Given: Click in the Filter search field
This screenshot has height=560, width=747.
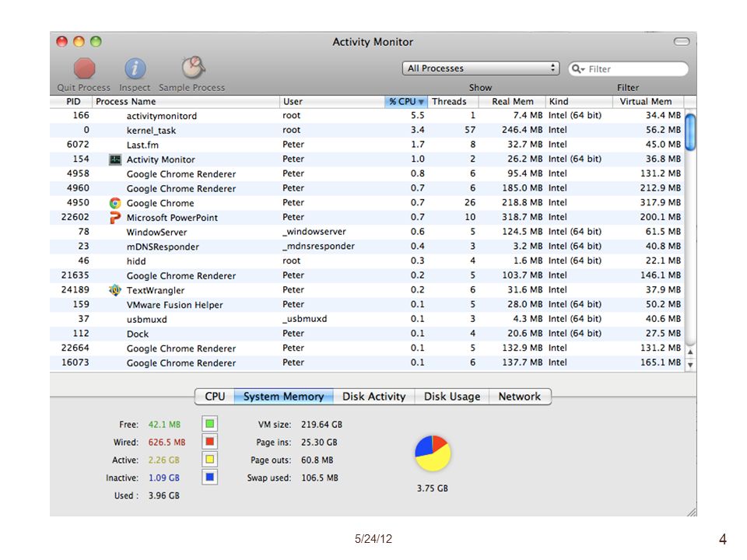Looking at the screenshot, I should [x=629, y=68].
